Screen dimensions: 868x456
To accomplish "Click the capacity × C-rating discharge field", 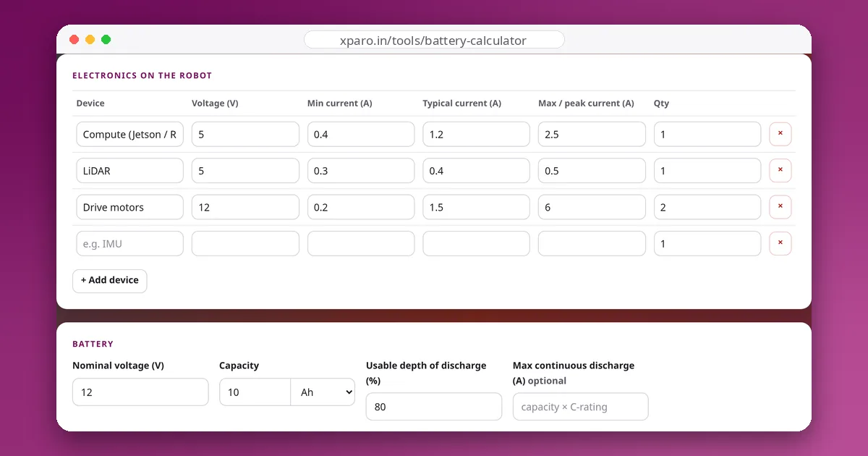I will pos(581,407).
